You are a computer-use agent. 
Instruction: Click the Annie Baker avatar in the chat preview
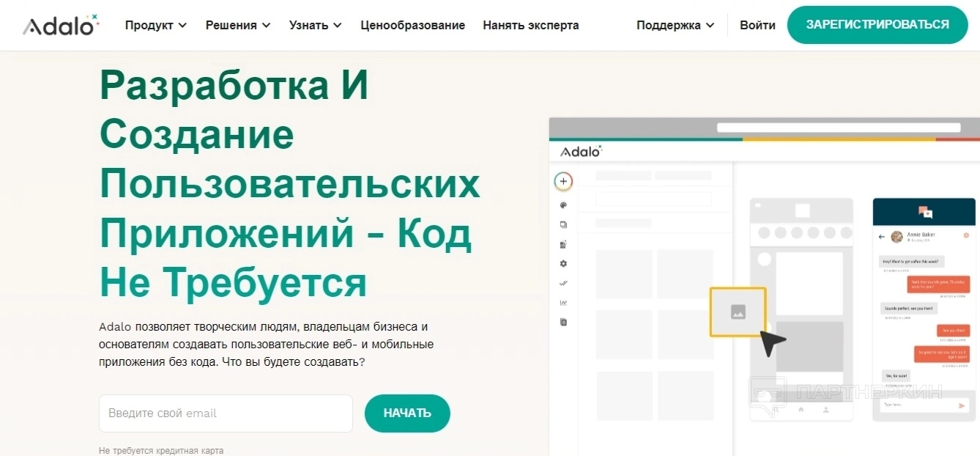pyautogui.click(x=897, y=237)
